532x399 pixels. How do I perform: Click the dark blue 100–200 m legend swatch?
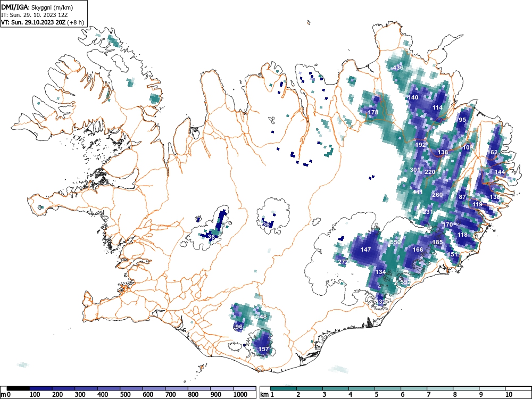pos(41,388)
